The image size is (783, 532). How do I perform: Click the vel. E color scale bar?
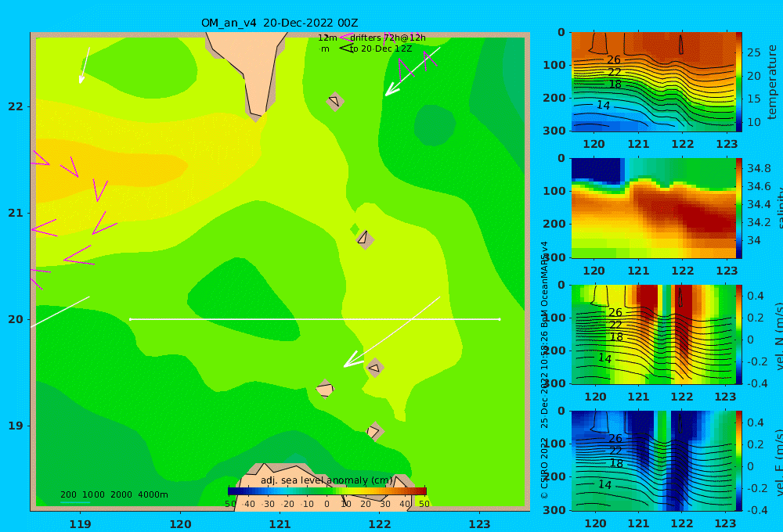[739, 461]
